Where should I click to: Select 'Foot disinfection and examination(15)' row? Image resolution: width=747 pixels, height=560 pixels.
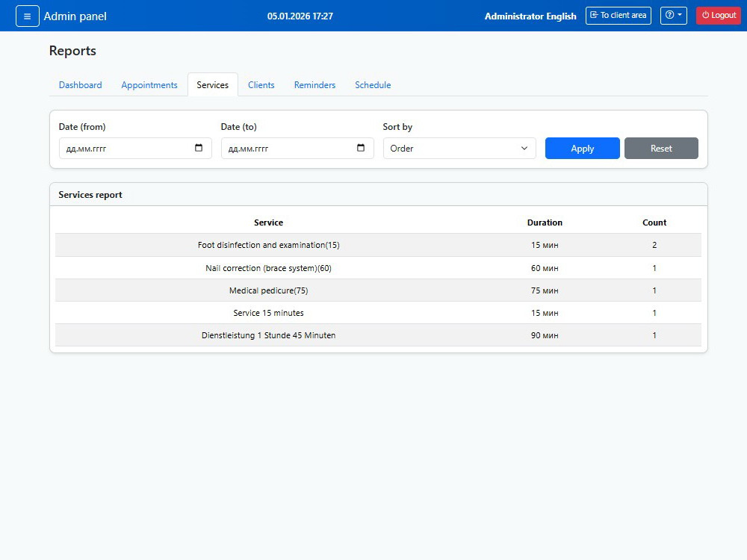(378, 245)
